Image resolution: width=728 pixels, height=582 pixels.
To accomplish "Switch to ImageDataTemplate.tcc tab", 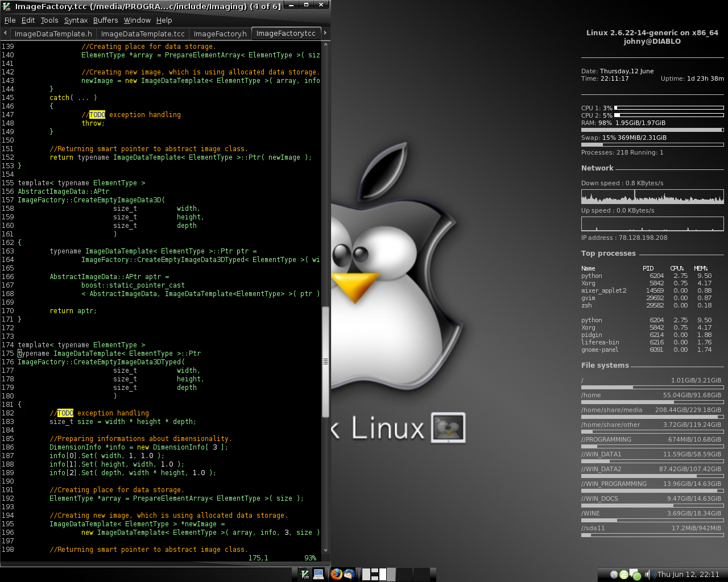I will (x=143, y=34).
